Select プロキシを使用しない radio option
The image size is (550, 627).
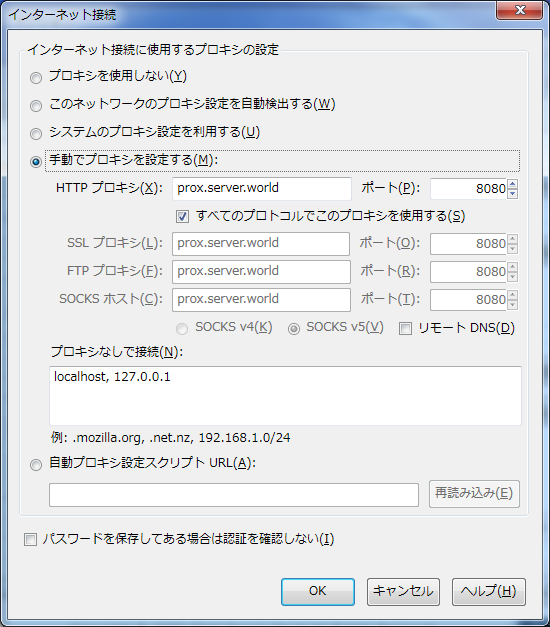pyautogui.click(x=36, y=78)
